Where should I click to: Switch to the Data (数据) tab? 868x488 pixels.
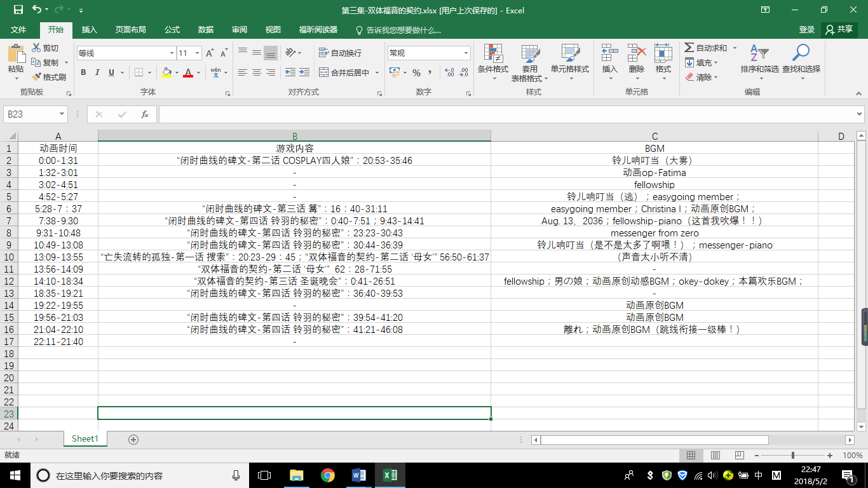point(206,30)
